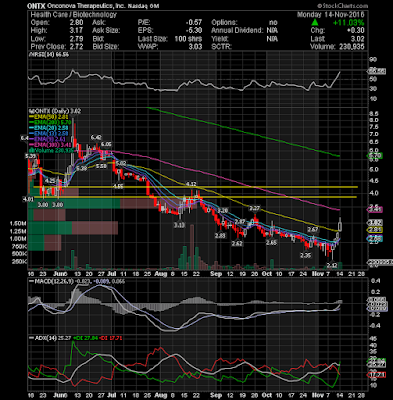Click the 2.12 November low annotation
This screenshot has height=400, width=393.
pos(332,265)
